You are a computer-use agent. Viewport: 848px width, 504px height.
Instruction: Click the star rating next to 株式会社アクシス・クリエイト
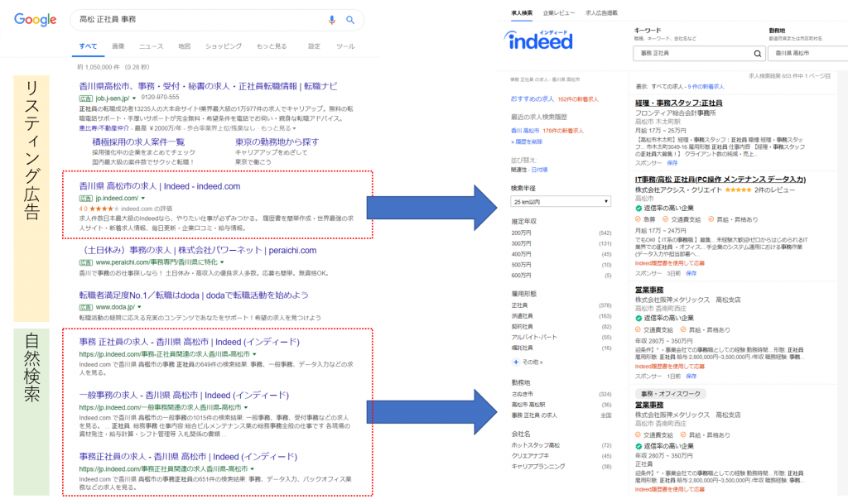pos(738,190)
